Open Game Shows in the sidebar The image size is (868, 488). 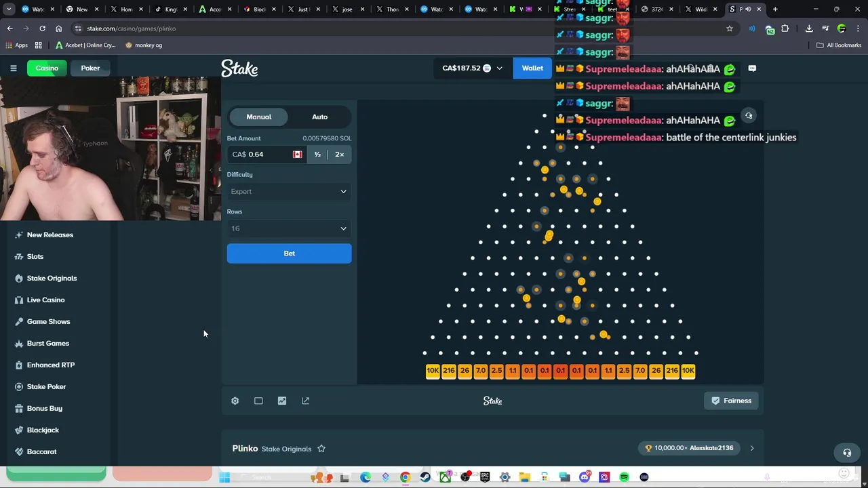coord(48,321)
